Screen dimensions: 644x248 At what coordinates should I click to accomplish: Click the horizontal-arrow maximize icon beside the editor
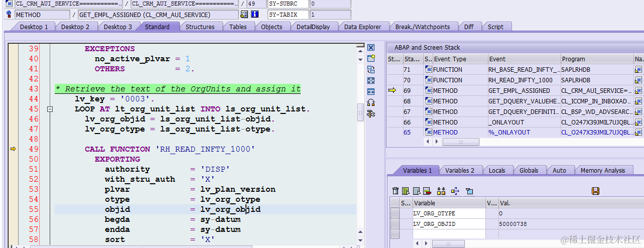pos(371,91)
